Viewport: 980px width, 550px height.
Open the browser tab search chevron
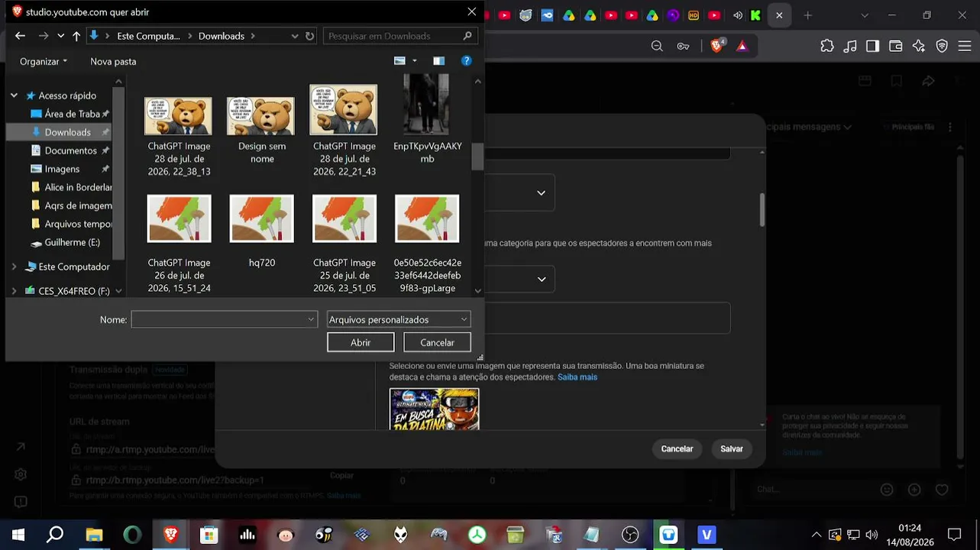pyautogui.click(x=865, y=15)
